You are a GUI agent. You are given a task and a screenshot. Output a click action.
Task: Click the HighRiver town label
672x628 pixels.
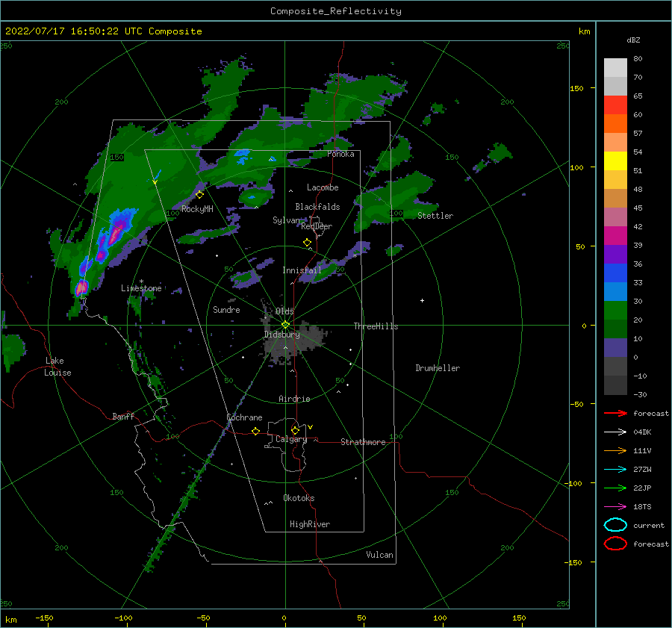tap(310, 524)
